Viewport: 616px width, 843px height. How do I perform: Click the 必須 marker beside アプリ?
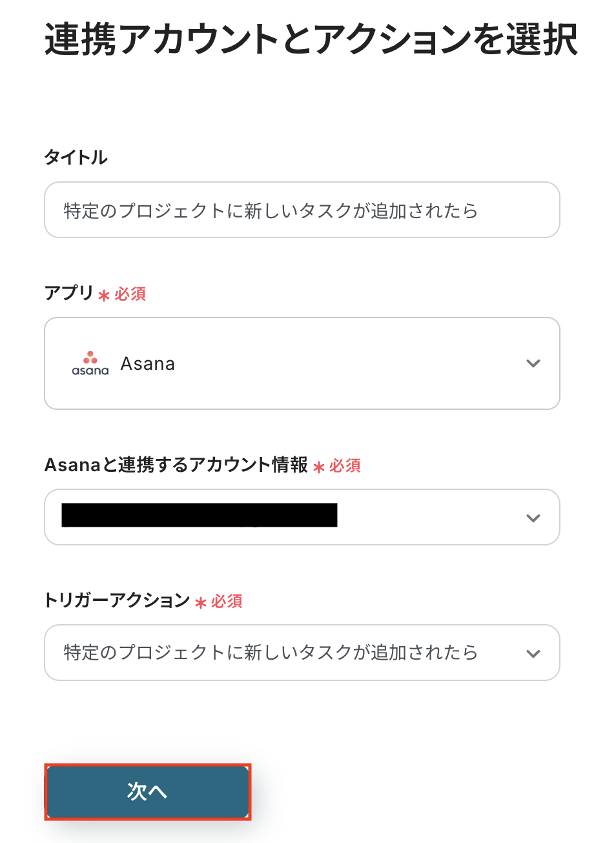[x=130, y=294]
